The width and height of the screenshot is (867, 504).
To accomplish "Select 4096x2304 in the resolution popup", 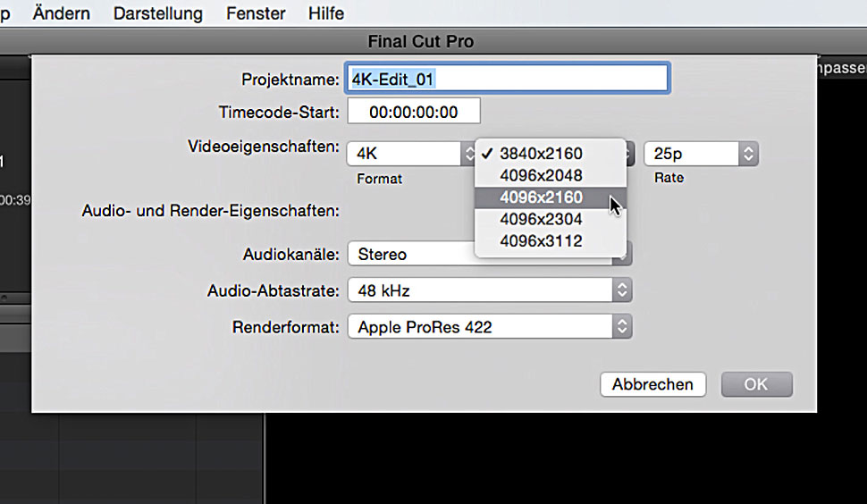I will point(541,219).
